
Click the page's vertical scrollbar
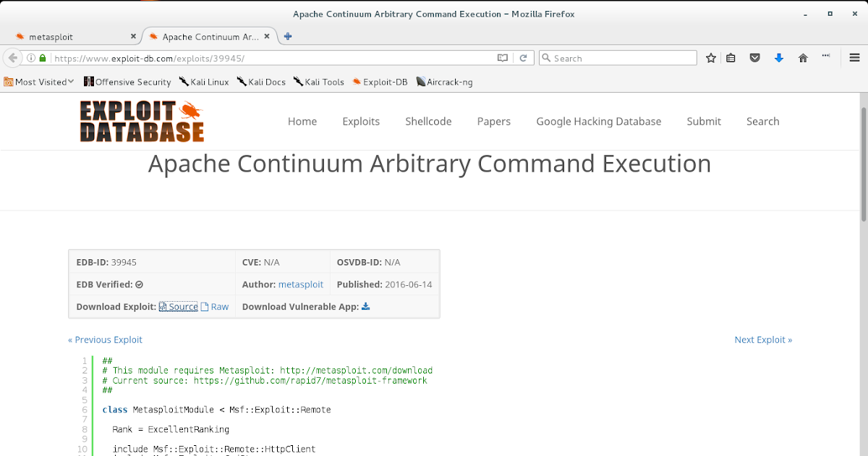tap(863, 165)
